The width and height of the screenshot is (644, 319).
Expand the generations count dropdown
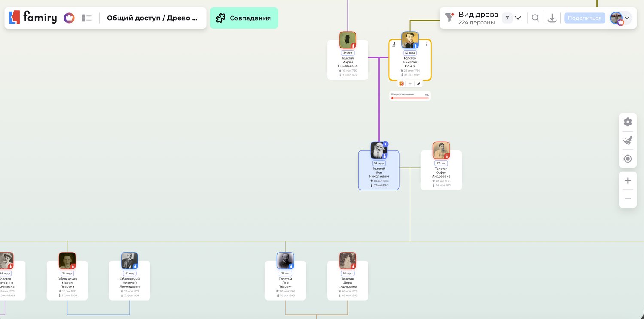(513, 18)
